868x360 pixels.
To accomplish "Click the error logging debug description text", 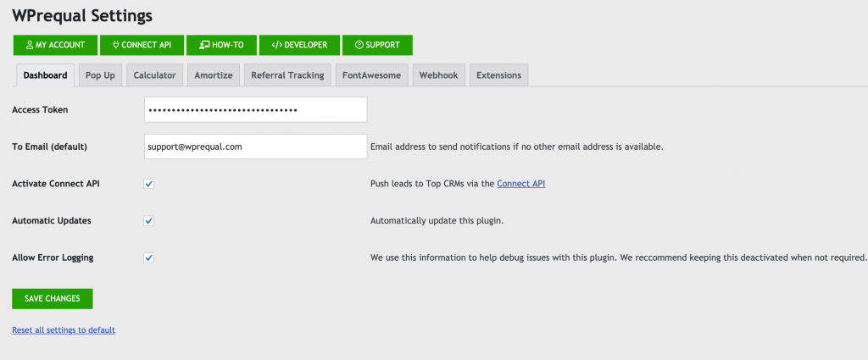I will tap(618, 258).
